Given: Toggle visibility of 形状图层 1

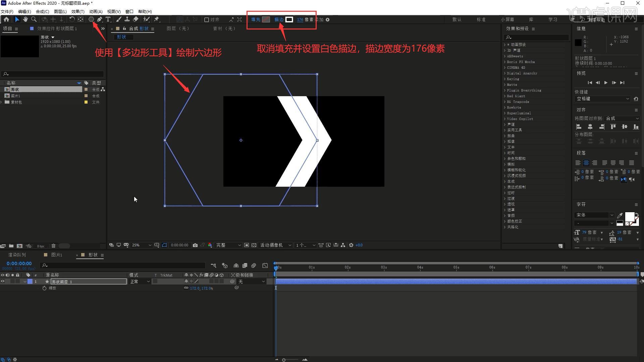Looking at the screenshot, I should 3,282.
